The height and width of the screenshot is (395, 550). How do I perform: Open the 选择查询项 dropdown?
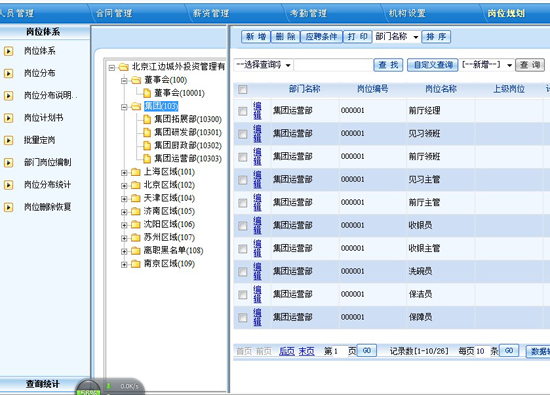263,65
